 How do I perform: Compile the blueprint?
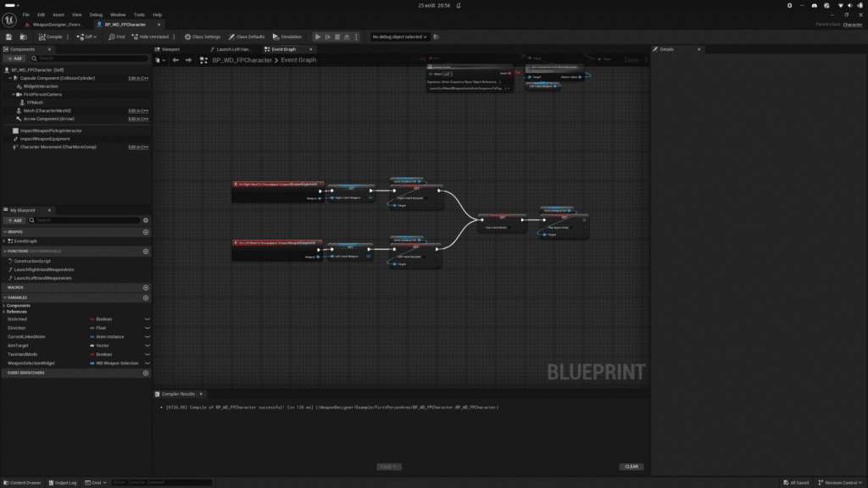(x=50, y=37)
